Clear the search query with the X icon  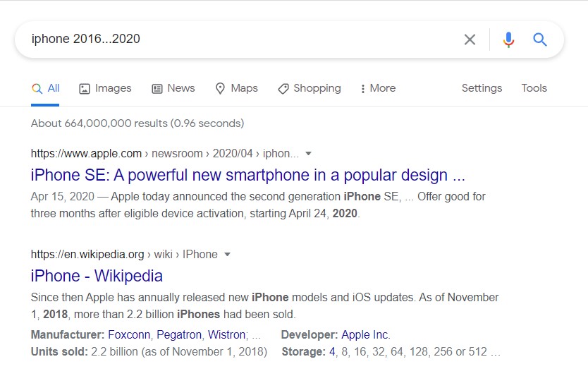tap(470, 40)
